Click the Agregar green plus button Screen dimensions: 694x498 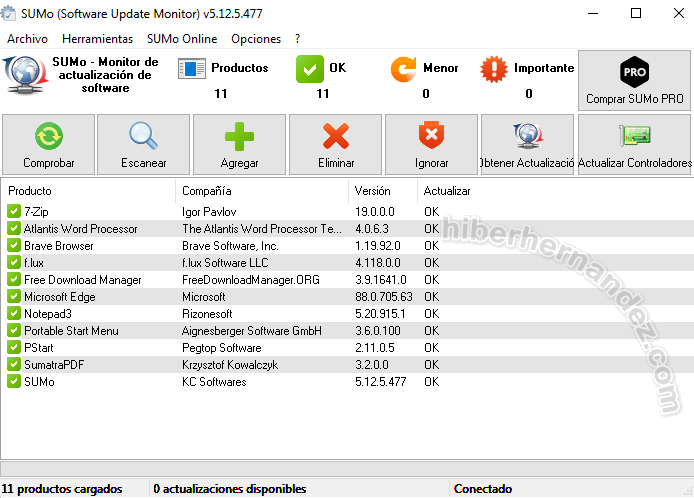pos(239,144)
